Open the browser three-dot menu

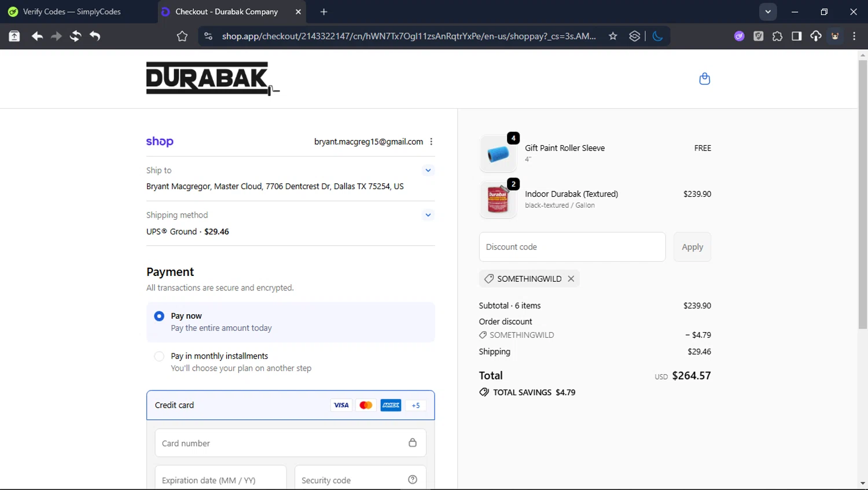pos(854,36)
